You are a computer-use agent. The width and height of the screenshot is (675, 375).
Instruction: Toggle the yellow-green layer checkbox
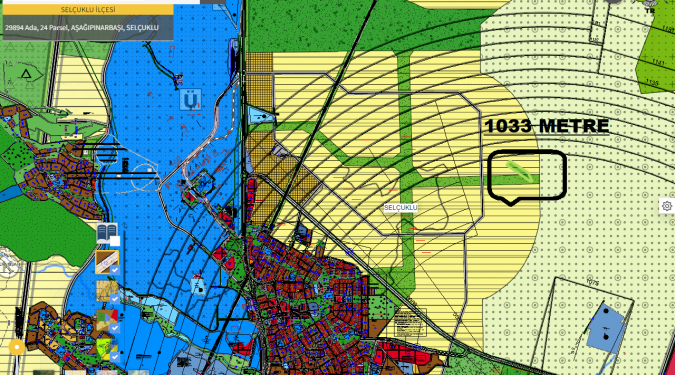click(115, 357)
